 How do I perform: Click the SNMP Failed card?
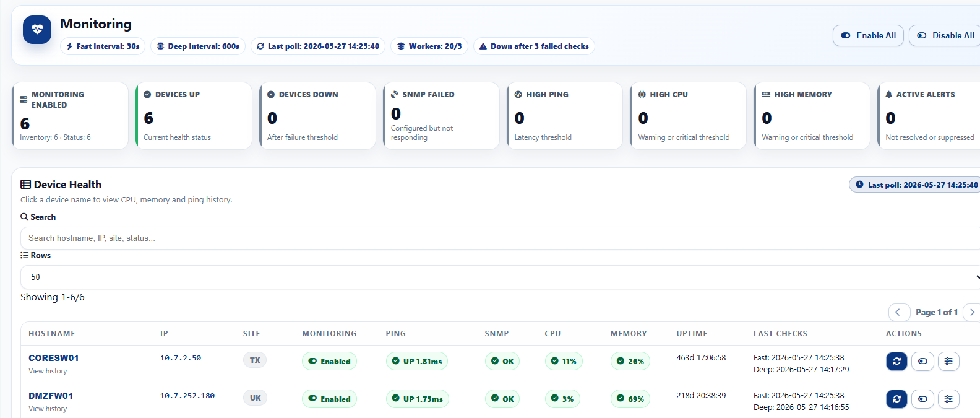click(x=441, y=116)
